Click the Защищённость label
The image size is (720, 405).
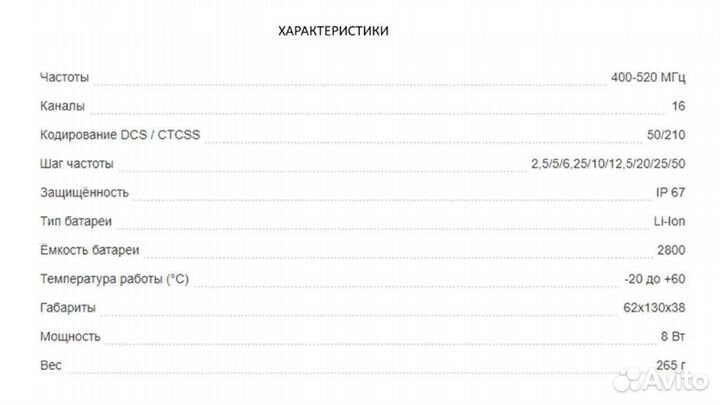(x=84, y=192)
